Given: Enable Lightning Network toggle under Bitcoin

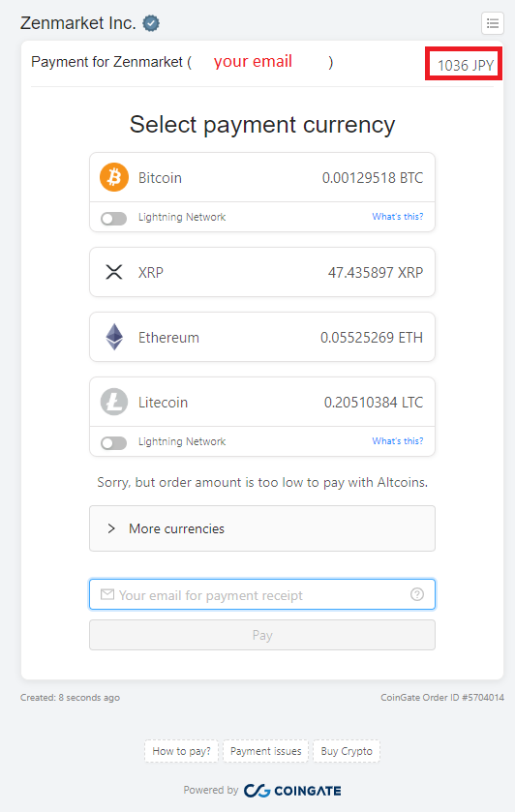Looking at the screenshot, I should pyautogui.click(x=114, y=219).
